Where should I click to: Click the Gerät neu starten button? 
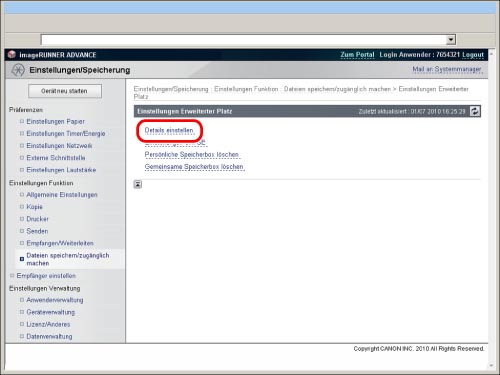click(x=65, y=91)
